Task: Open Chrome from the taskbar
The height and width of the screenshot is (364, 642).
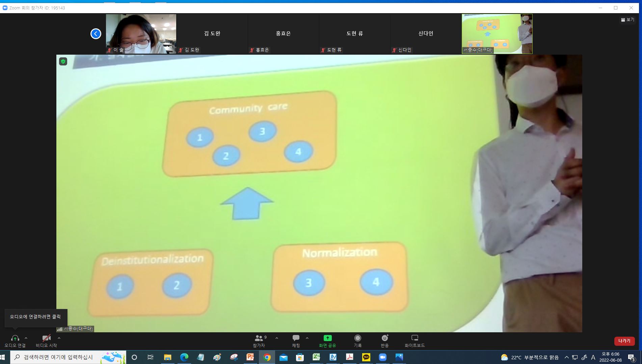Action: 267,357
